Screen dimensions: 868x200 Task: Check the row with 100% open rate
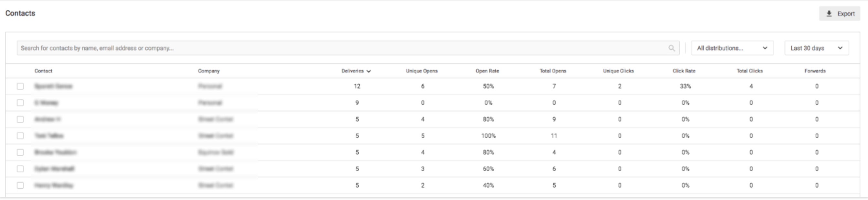coord(20,136)
